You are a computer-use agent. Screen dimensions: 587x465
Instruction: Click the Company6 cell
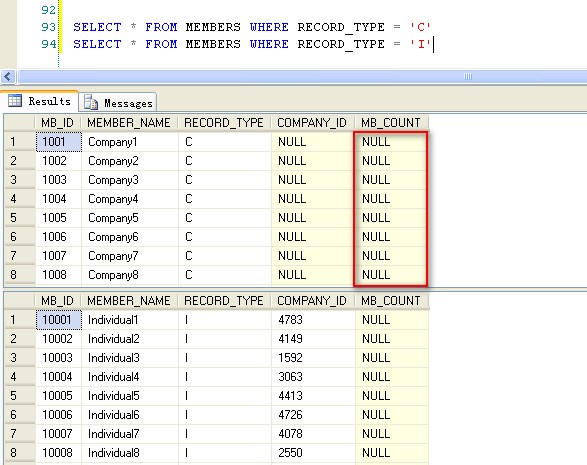click(x=130, y=237)
